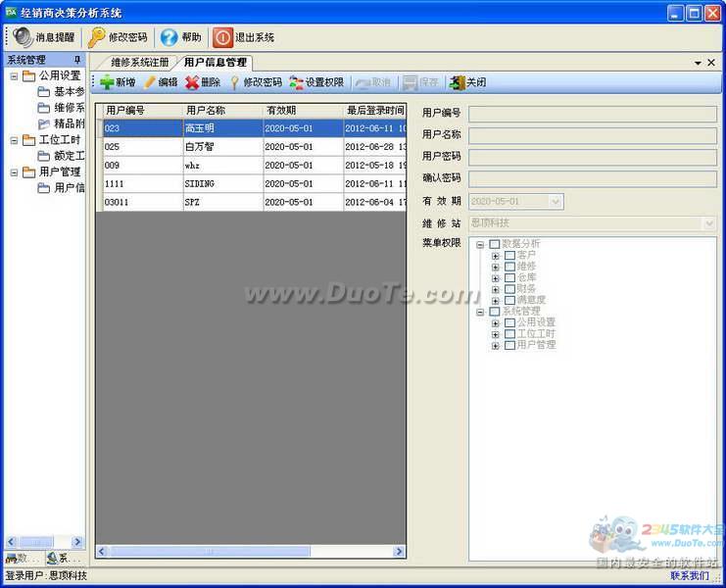Open the 联系我们 link

pyautogui.click(x=690, y=575)
